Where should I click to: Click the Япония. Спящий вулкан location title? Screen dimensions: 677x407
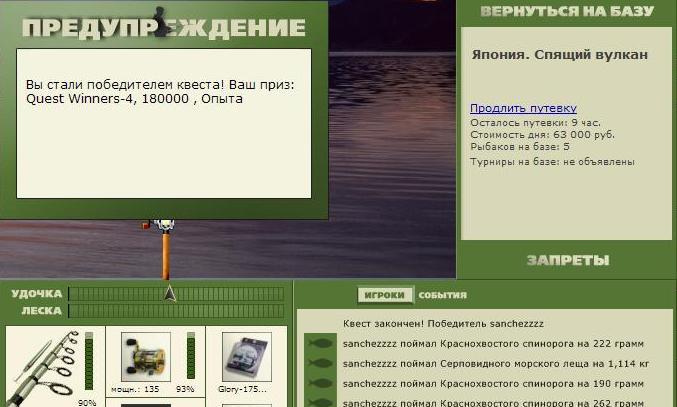(560, 55)
